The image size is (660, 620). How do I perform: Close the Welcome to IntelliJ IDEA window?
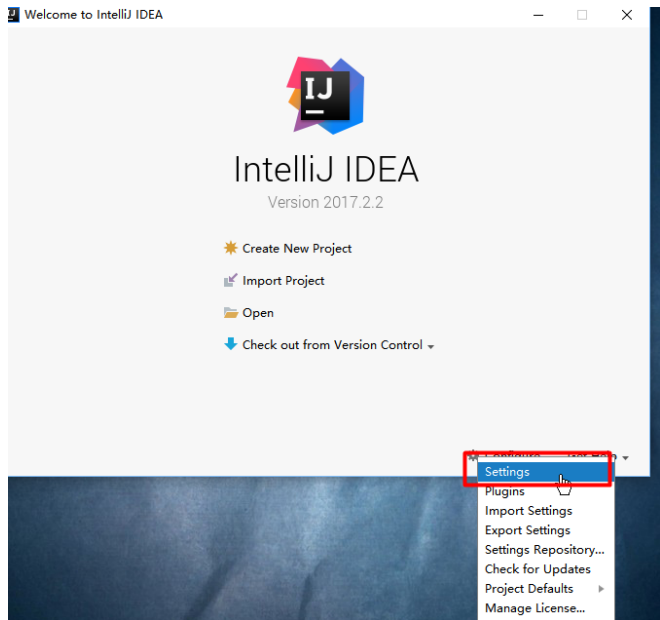(x=627, y=15)
